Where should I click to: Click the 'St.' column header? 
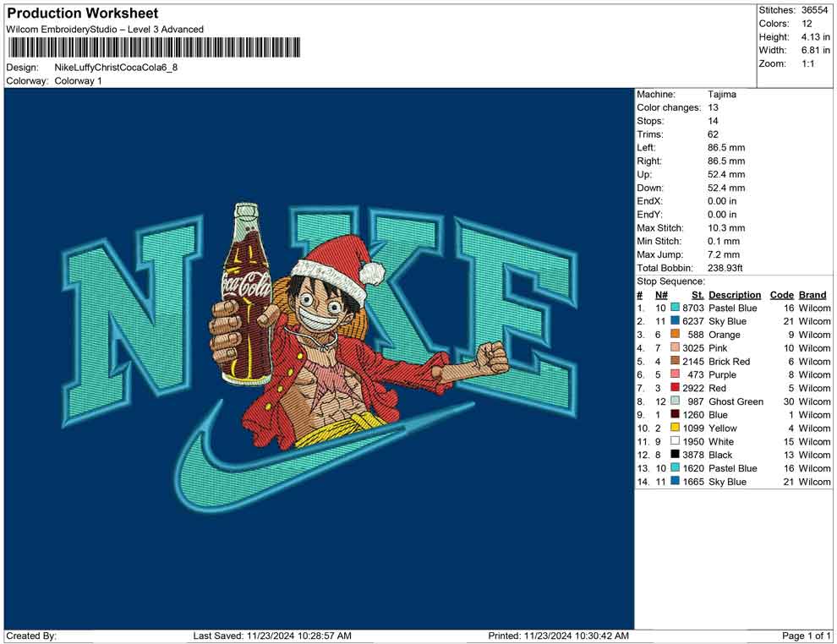click(x=697, y=294)
